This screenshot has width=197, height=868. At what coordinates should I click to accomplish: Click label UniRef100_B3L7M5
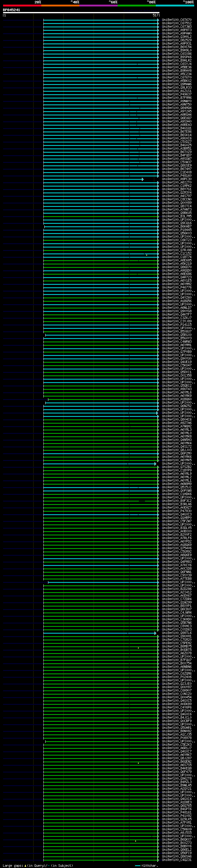pos(176,216)
